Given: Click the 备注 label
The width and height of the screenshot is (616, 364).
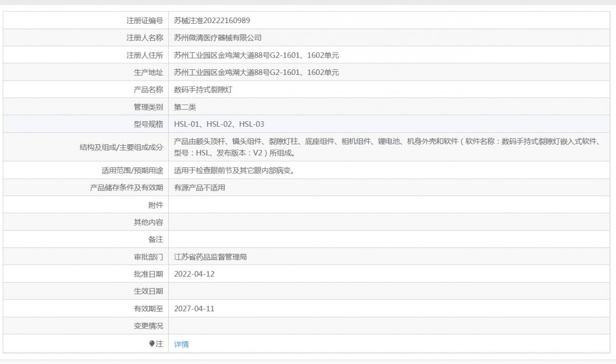Looking at the screenshot, I should 156,239.
